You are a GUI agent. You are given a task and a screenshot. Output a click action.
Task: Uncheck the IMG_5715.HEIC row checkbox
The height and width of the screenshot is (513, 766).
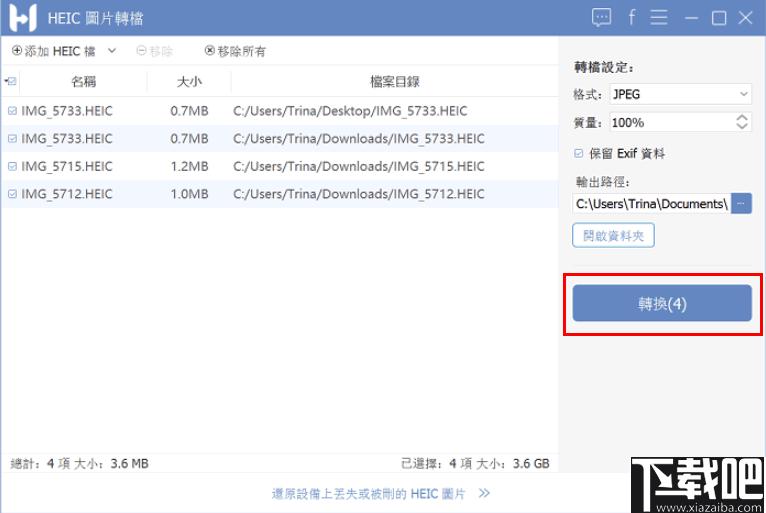13,167
